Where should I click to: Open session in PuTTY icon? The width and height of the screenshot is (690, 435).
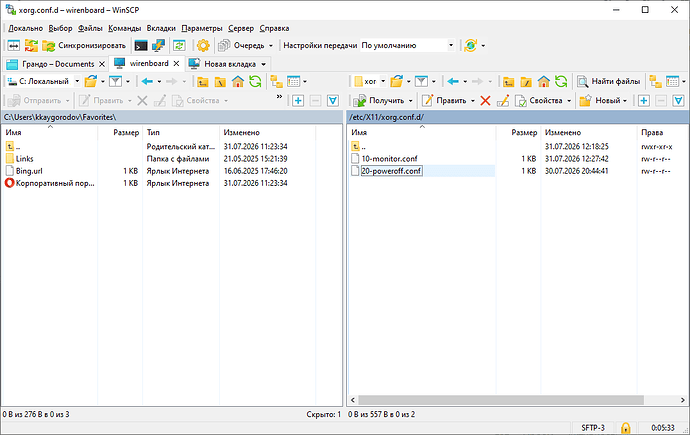point(158,45)
